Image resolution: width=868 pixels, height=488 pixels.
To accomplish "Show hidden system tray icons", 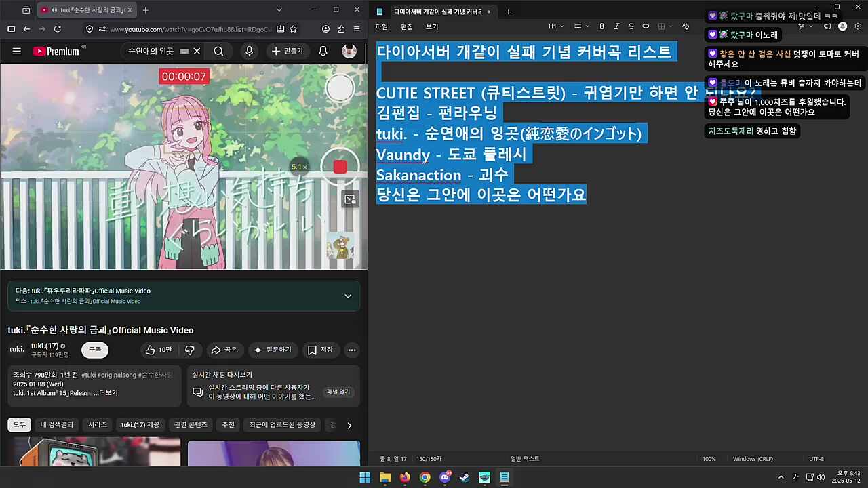I will click(x=781, y=477).
